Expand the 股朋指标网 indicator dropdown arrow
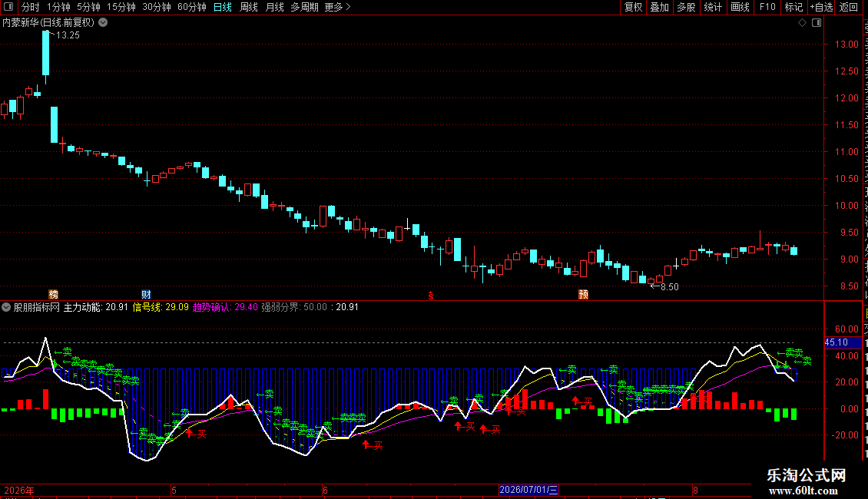The image size is (868, 499). pyautogui.click(x=6, y=307)
